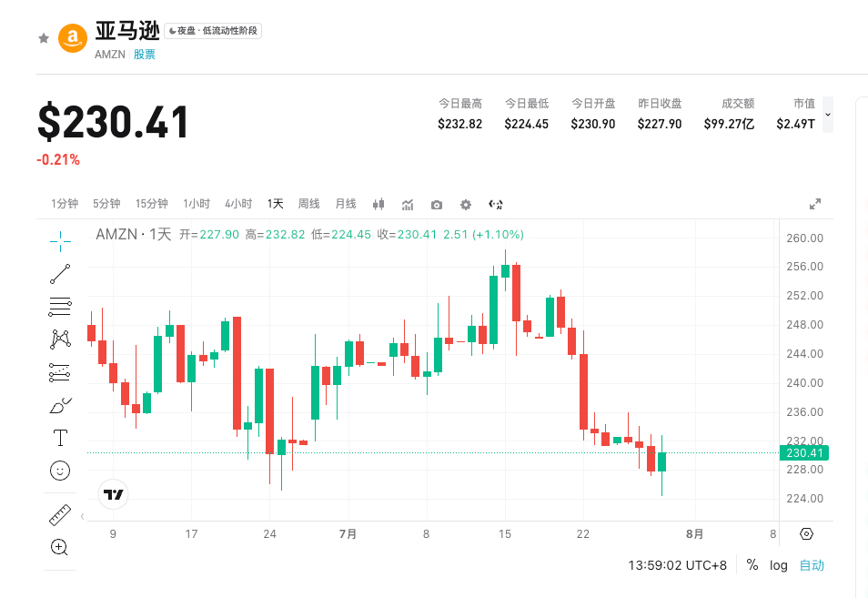The width and height of the screenshot is (868, 598).
Task: Click the Amazon orange logo icon
Action: point(73,38)
